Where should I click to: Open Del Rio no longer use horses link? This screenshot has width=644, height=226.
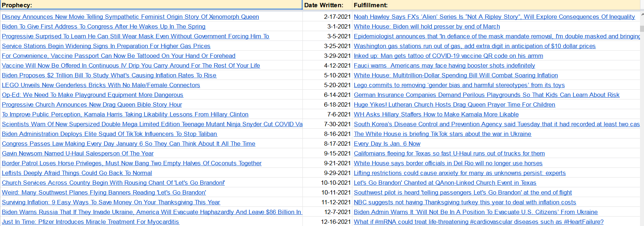[448, 163]
